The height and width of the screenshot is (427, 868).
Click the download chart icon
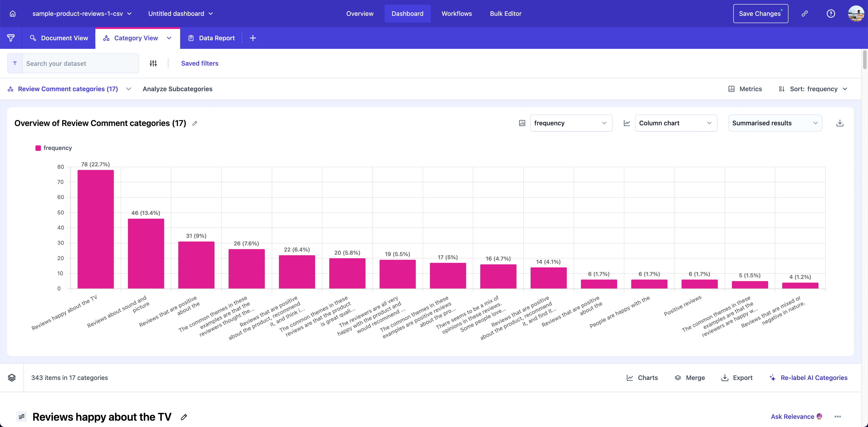point(840,123)
